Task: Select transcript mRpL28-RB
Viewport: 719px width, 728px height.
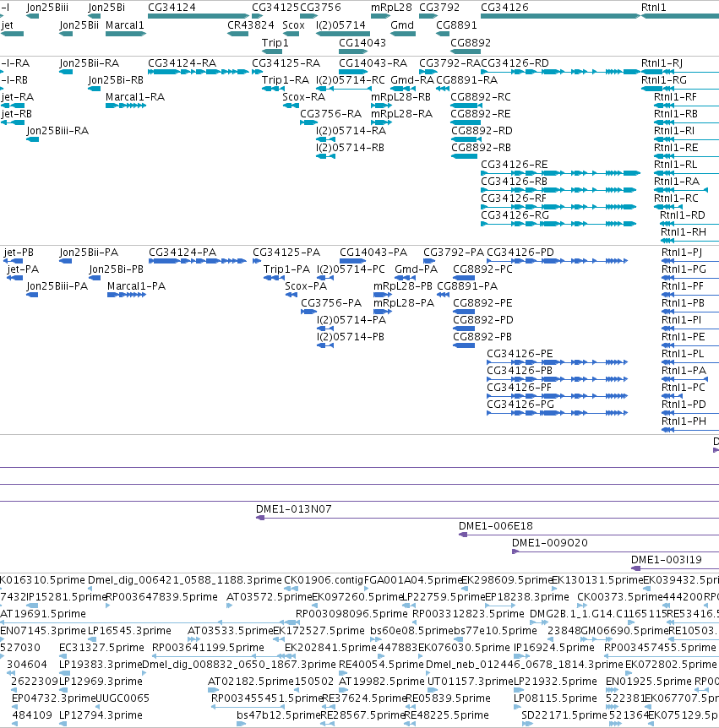Action: point(400,97)
